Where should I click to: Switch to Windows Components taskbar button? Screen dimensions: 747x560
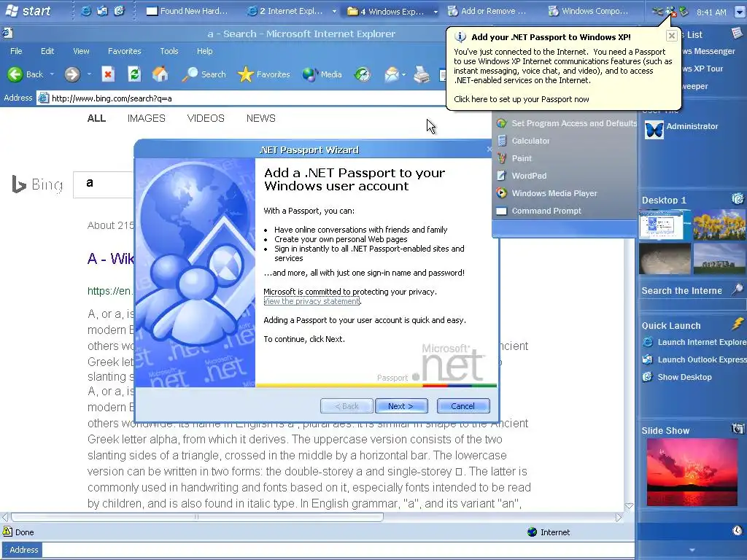click(x=589, y=11)
